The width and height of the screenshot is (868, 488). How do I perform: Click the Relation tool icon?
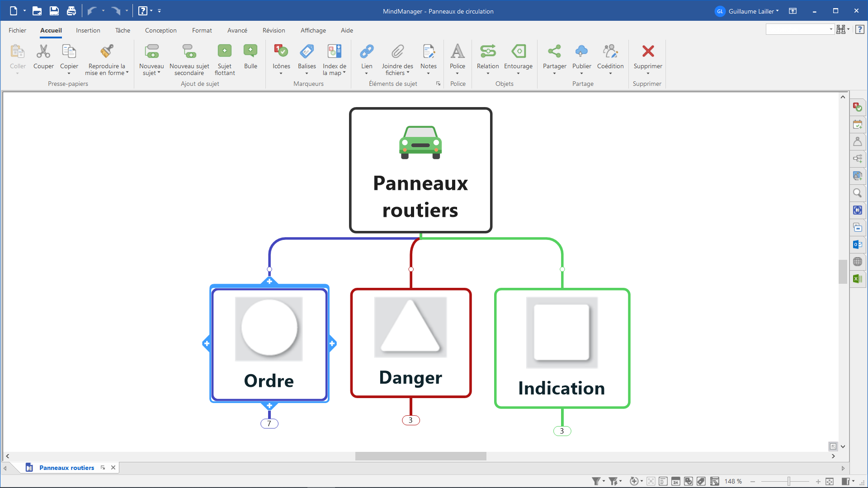click(x=488, y=52)
